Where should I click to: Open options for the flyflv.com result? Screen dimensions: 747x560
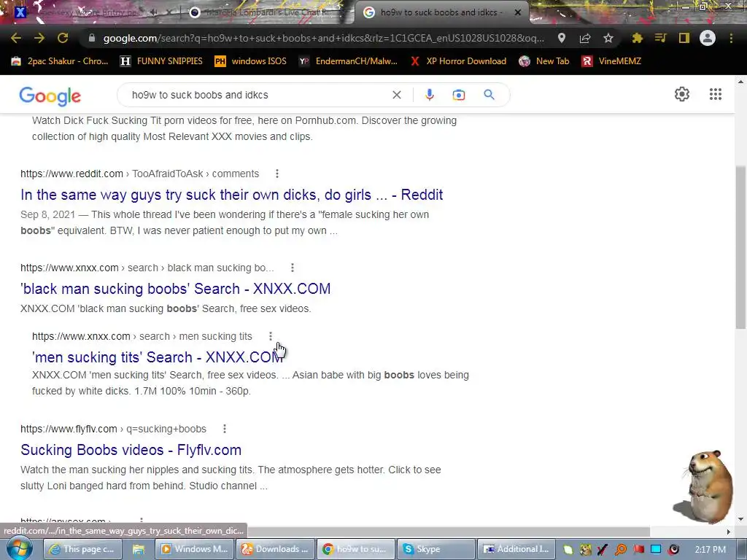(225, 429)
